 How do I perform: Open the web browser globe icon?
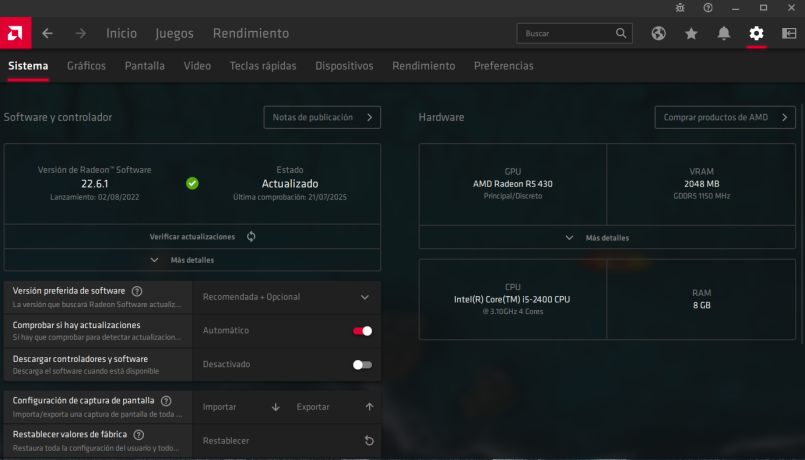coord(659,33)
